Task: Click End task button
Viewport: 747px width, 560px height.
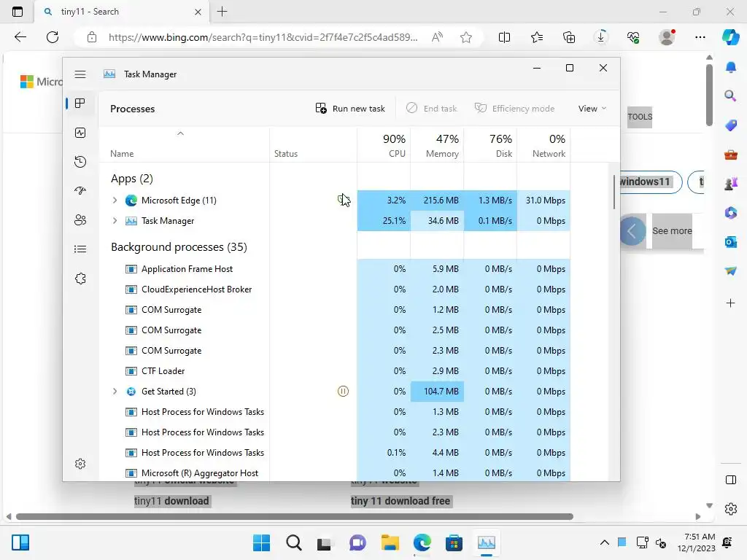Action: (x=431, y=109)
